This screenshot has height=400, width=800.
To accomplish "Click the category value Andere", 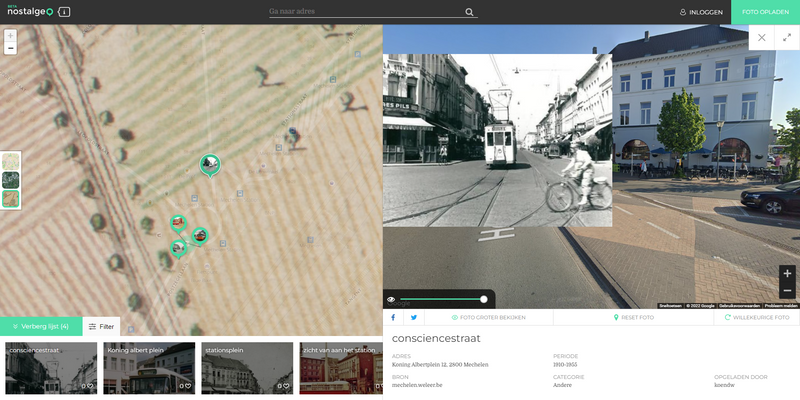I will 563,385.
